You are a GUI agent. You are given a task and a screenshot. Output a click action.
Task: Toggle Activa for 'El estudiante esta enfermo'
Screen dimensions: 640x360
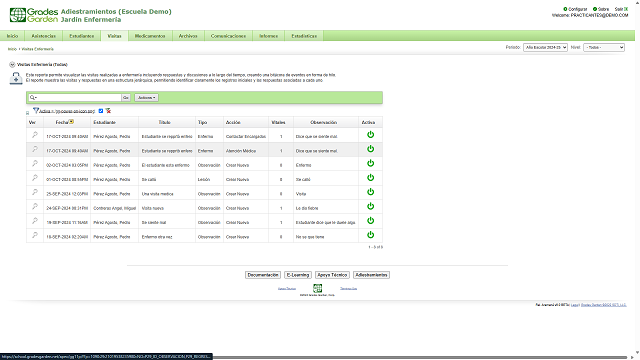(370, 163)
